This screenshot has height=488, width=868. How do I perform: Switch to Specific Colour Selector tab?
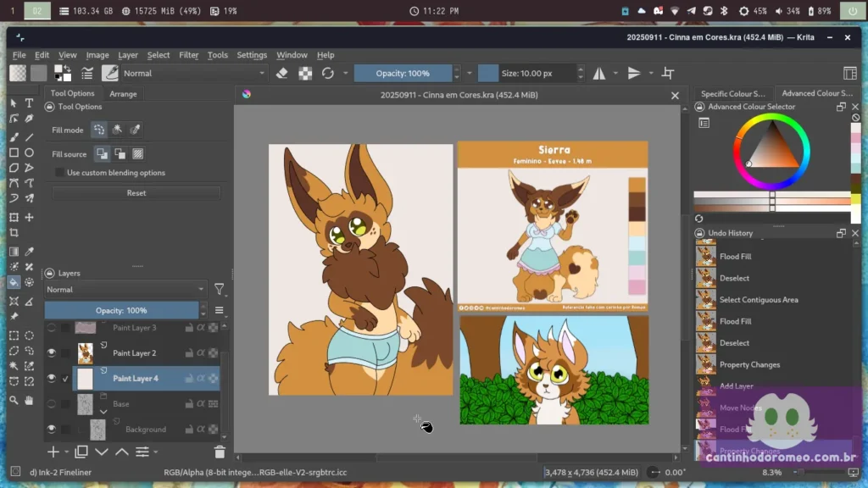pyautogui.click(x=732, y=93)
